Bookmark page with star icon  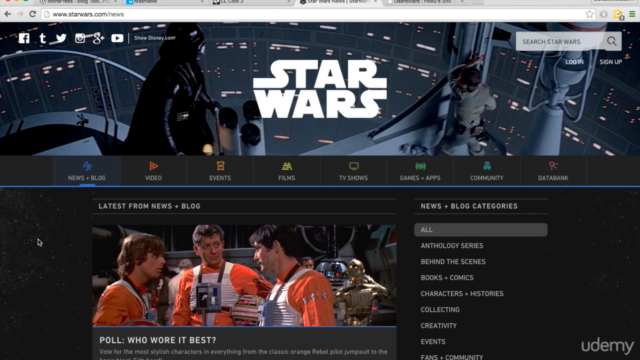(589, 14)
